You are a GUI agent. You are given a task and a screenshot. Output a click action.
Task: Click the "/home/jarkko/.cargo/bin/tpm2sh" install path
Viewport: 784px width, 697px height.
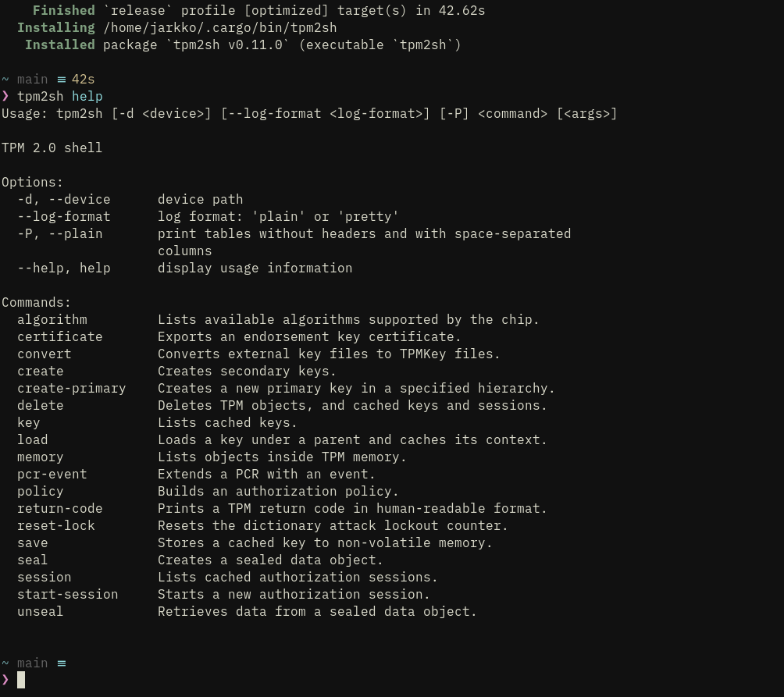(x=219, y=27)
